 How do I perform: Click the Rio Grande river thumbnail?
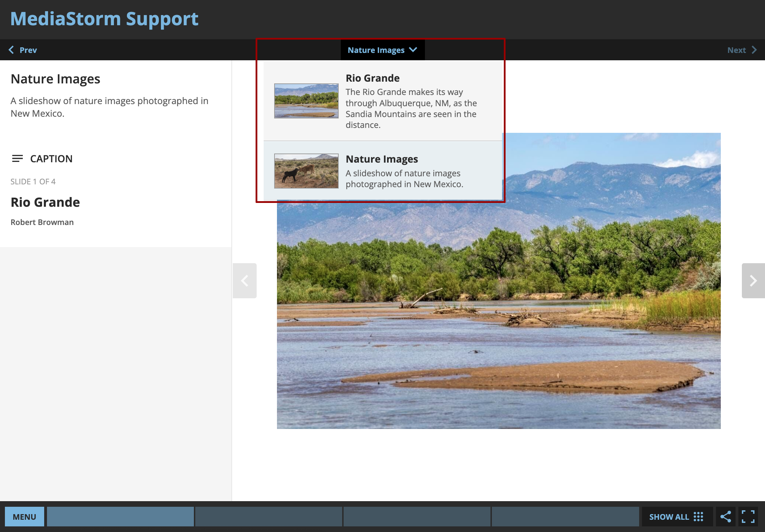(x=306, y=101)
